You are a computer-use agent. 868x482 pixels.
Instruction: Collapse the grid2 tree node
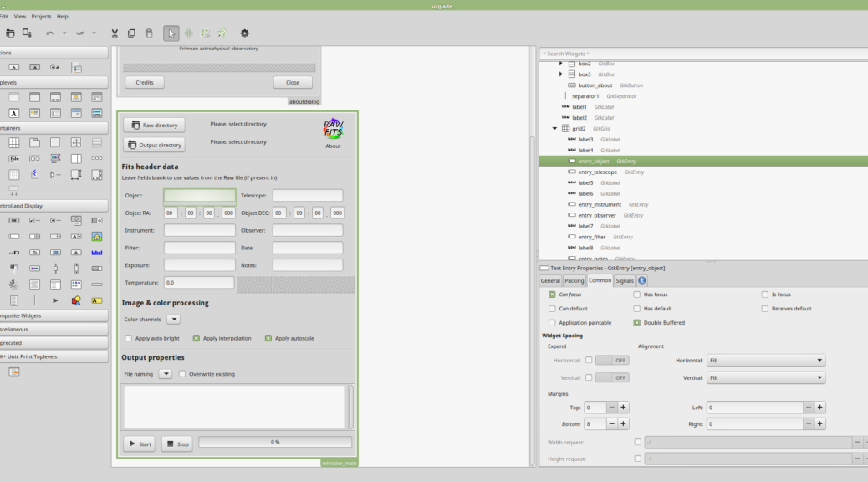click(554, 129)
